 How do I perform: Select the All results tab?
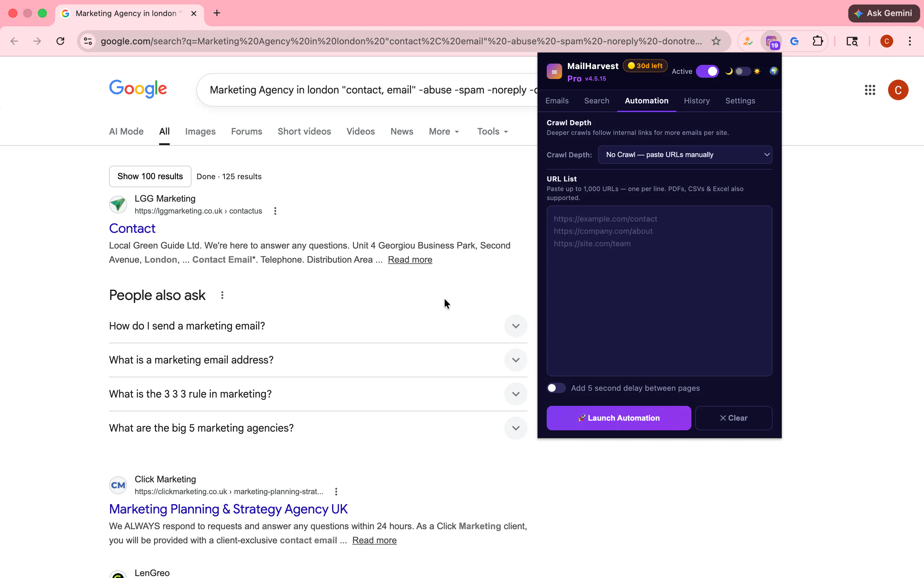pos(164,132)
